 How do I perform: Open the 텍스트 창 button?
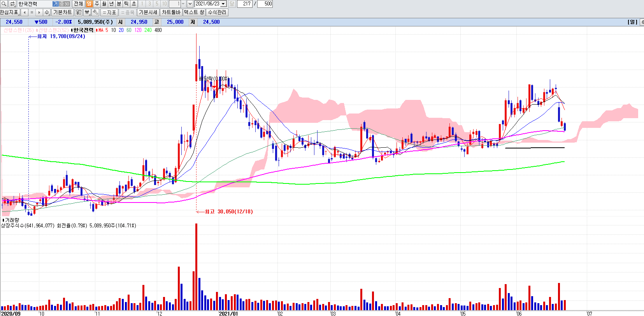tap(194, 12)
